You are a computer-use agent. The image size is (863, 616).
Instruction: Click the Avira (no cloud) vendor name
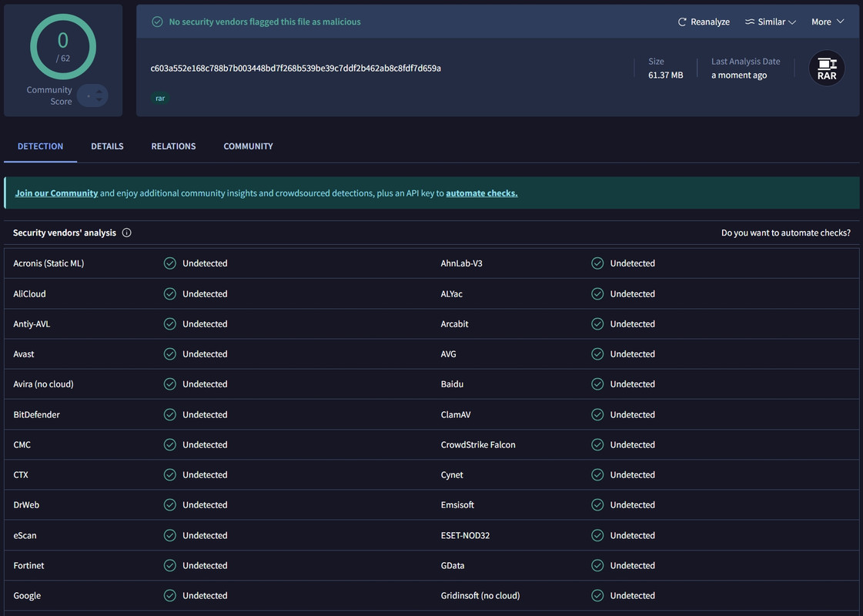43,384
